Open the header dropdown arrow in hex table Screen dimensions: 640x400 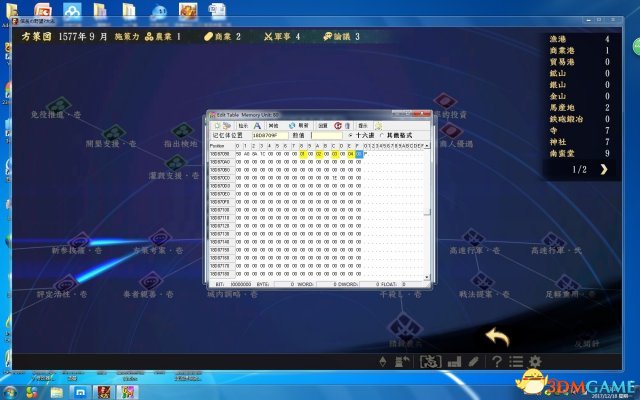427,146
